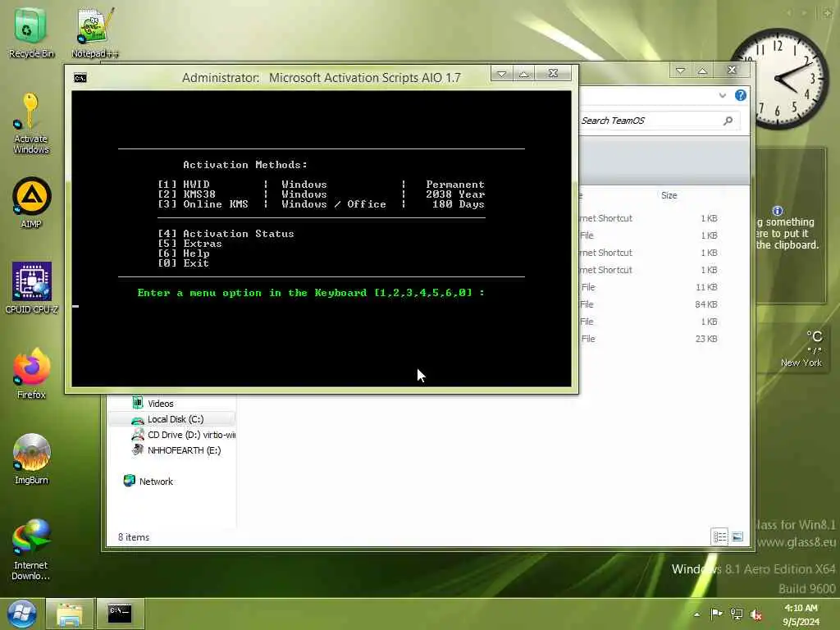Select the 11 KB file row
This screenshot has width=840, height=630.
650,287
